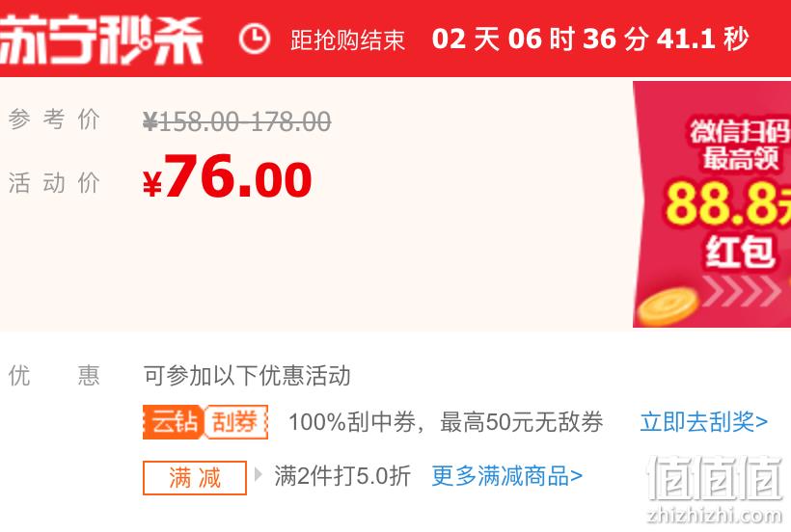Image resolution: width=791 pixels, height=532 pixels.
Task: Click the 100%刮中券 coupon description
Action: point(446,422)
